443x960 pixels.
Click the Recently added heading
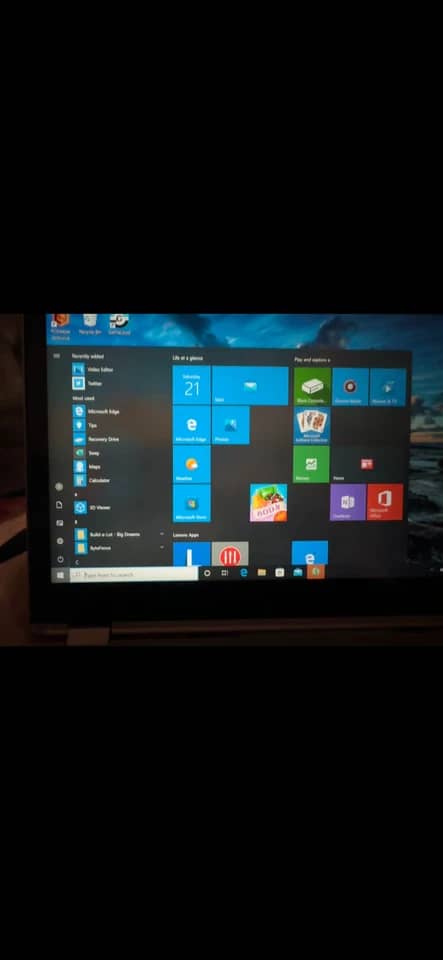pos(87,356)
